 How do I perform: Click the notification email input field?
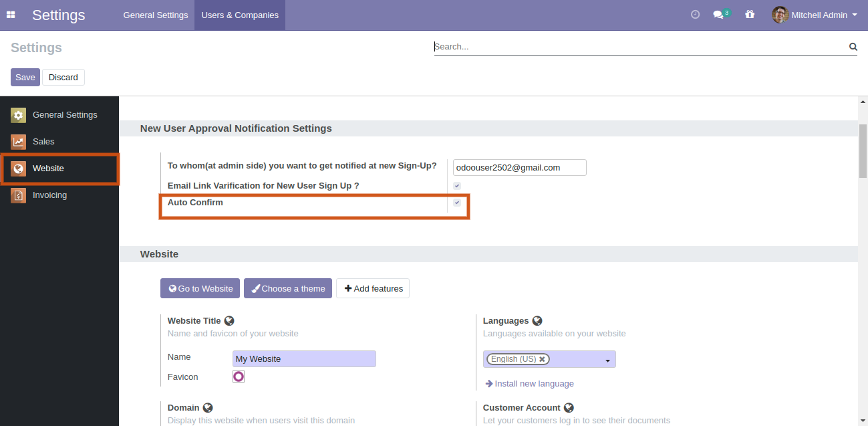point(520,168)
